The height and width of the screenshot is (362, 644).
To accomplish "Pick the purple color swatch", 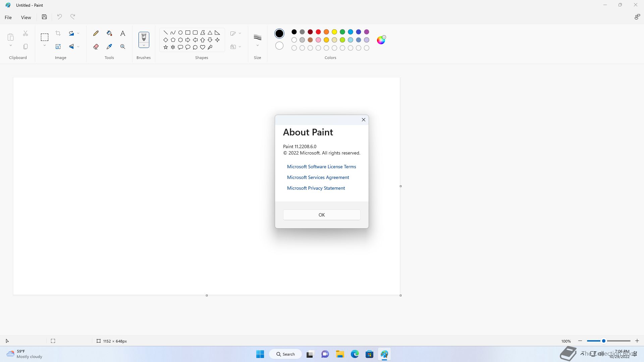I will tap(367, 32).
